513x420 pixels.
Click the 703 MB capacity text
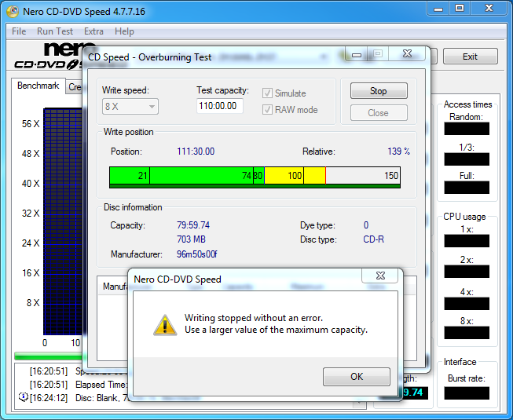click(x=191, y=239)
